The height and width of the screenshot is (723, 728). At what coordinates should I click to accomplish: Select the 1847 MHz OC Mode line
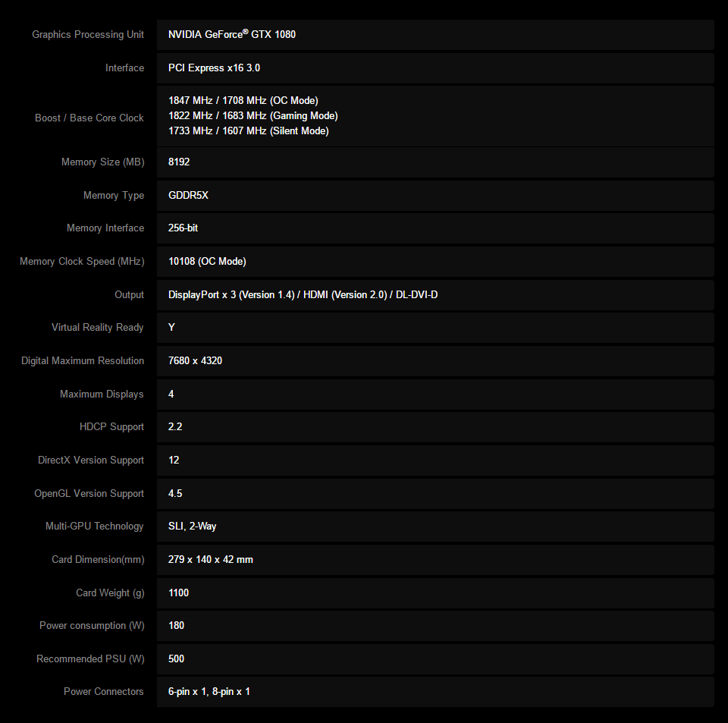[243, 101]
